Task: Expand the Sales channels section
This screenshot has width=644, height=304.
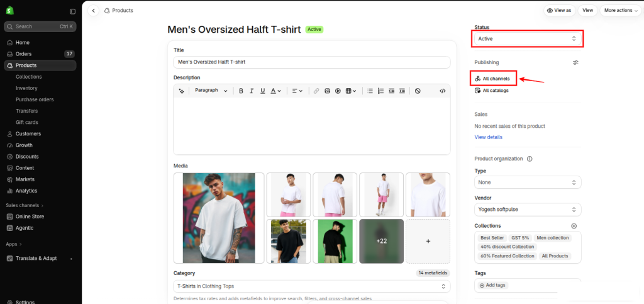Action: [25, 205]
